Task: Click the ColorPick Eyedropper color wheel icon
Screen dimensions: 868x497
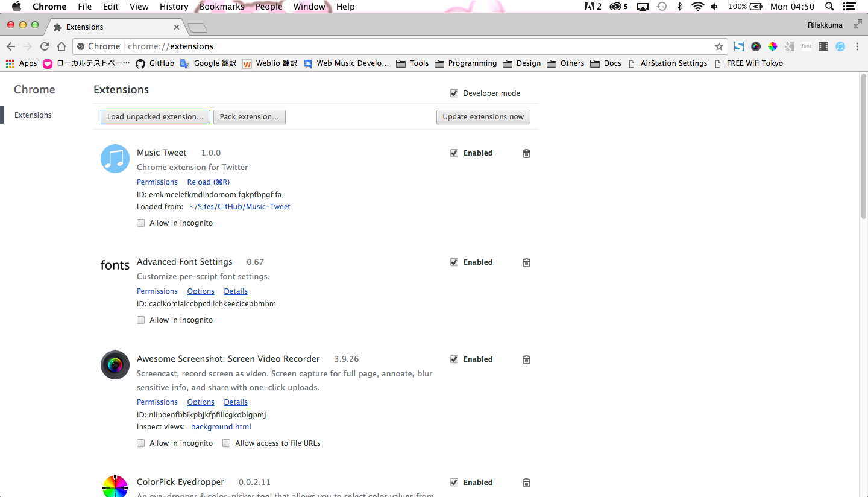Action: pyautogui.click(x=115, y=486)
